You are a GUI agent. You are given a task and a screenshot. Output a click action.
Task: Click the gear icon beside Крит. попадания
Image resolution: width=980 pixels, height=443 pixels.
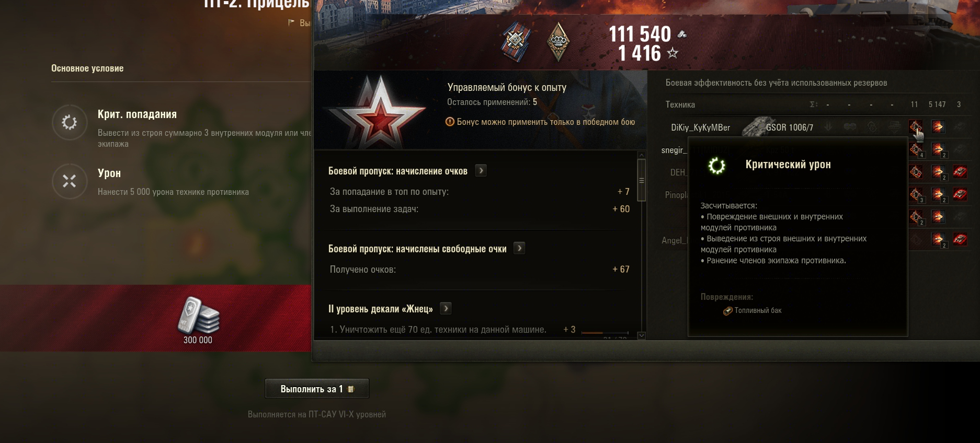[70, 122]
